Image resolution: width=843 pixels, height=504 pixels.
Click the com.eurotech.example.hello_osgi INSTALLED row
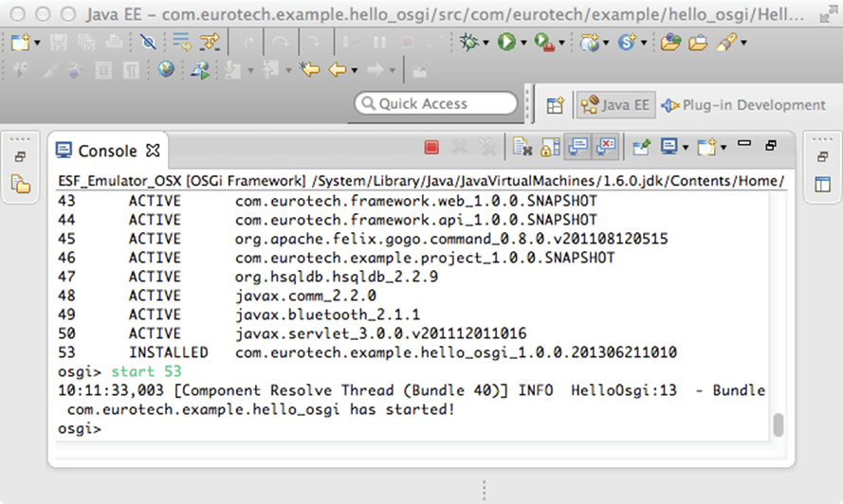coord(367,352)
